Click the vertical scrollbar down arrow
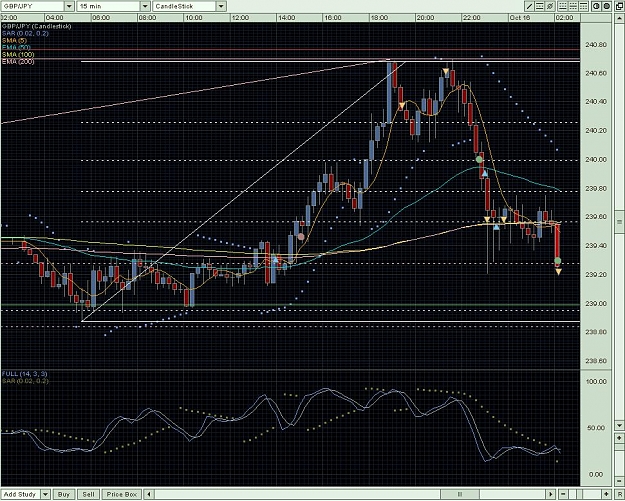625x501 pixels. (x=620, y=425)
